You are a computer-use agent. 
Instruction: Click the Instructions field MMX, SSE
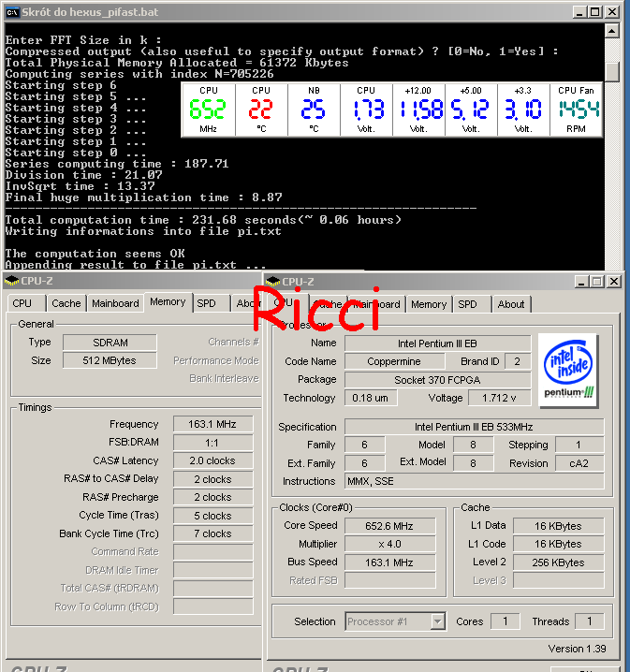(474, 481)
